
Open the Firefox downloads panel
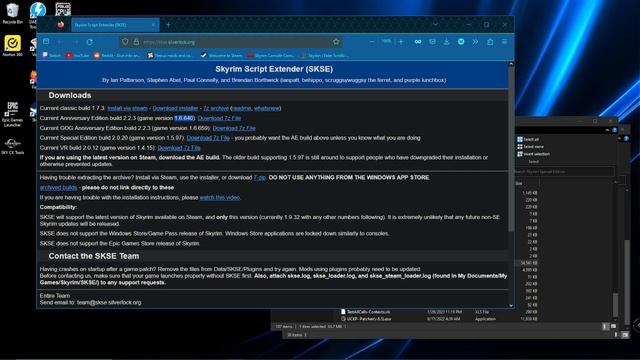pyautogui.click(x=447, y=42)
